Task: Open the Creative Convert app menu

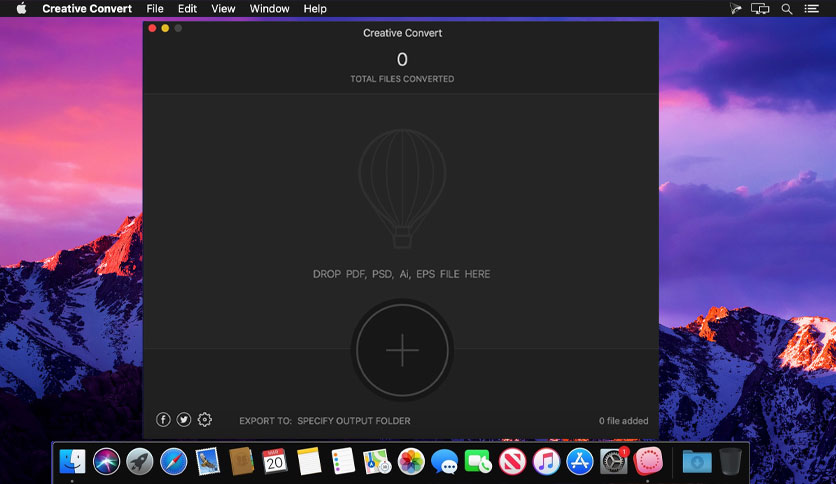Action: click(87, 9)
